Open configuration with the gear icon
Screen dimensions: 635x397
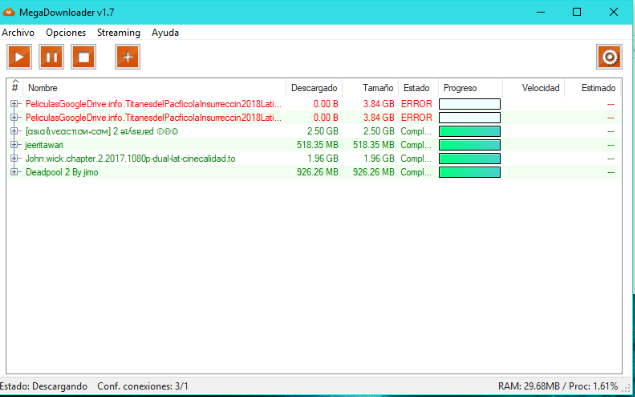point(609,57)
